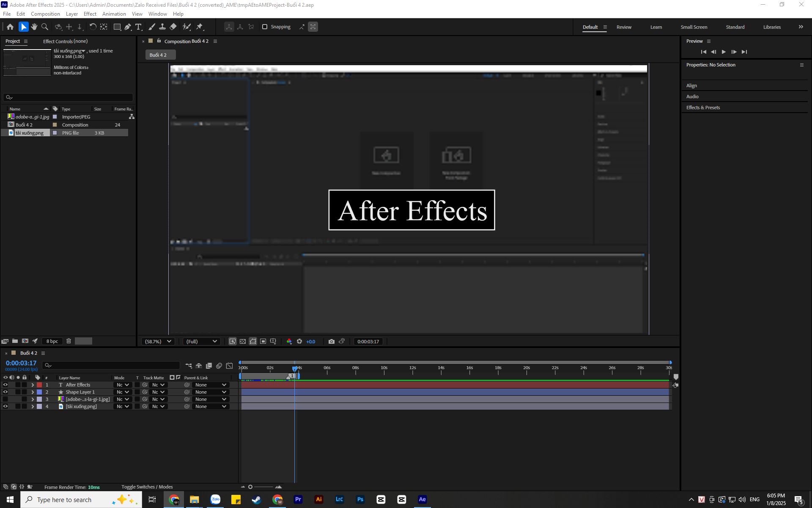Expand the Shape Layer 1 properties
The width and height of the screenshot is (812, 508).
pyautogui.click(x=33, y=392)
